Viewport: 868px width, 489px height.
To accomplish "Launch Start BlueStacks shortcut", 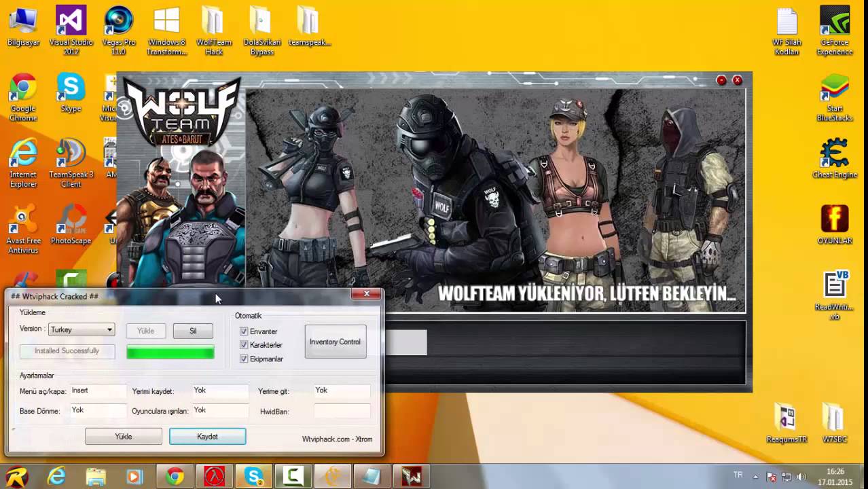I will 835,97.
